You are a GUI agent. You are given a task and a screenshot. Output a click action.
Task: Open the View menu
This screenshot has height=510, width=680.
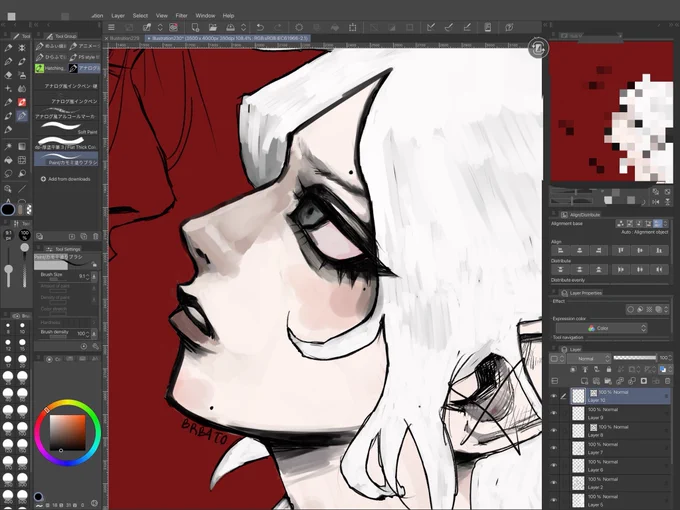(x=162, y=16)
